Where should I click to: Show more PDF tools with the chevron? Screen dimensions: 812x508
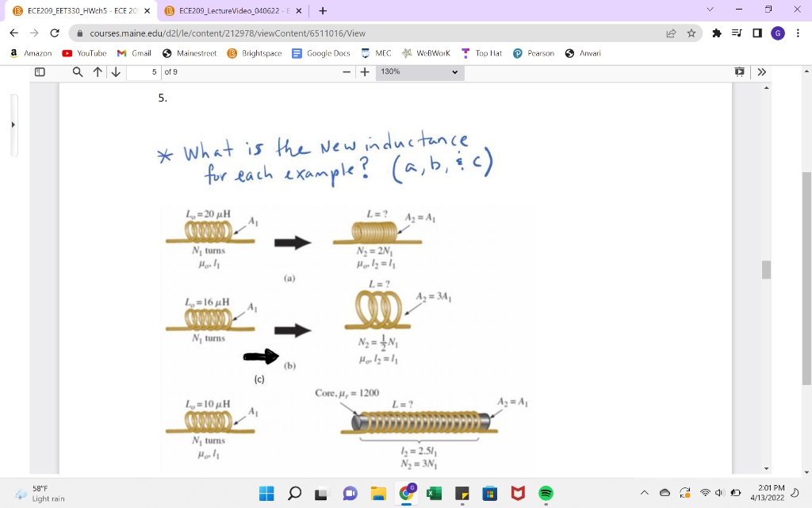point(760,72)
